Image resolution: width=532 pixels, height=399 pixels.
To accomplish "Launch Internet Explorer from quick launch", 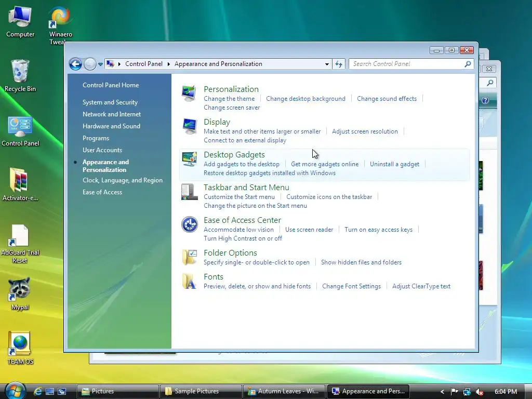I will pyautogui.click(x=37, y=391).
